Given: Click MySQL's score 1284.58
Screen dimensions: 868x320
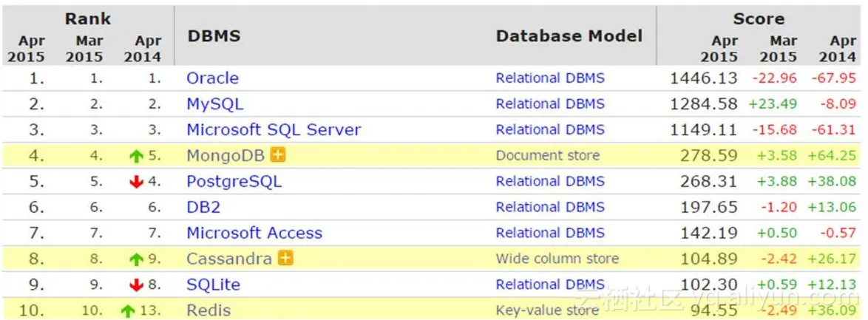Looking at the screenshot, I should (704, 104).
